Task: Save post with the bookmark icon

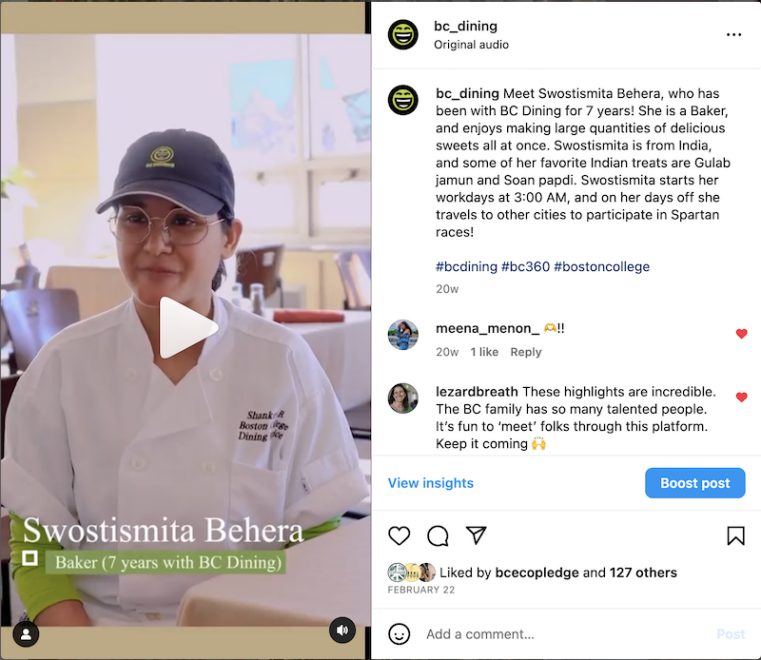Action: click(x=735, y=536)
